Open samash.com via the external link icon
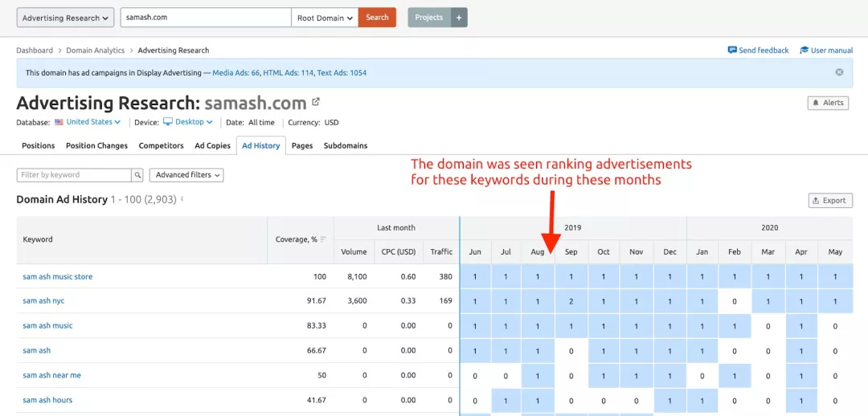 [x=316, y=102]
